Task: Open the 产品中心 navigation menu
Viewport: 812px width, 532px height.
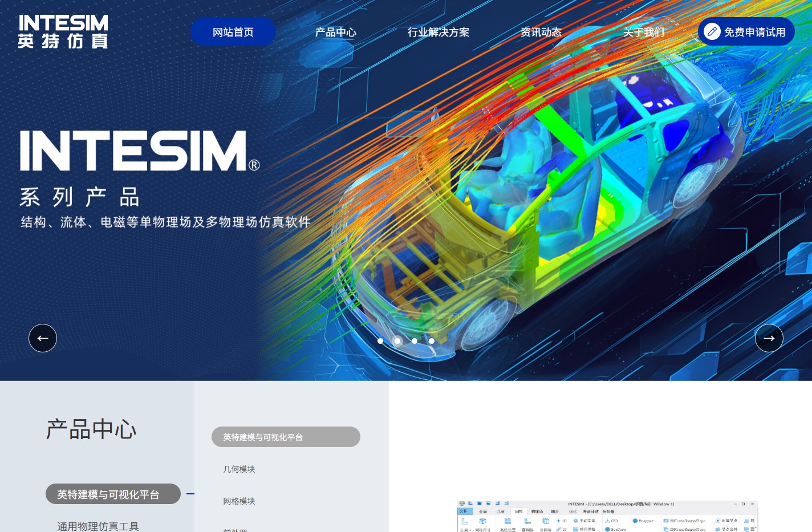Action: [x=336, y=32]
